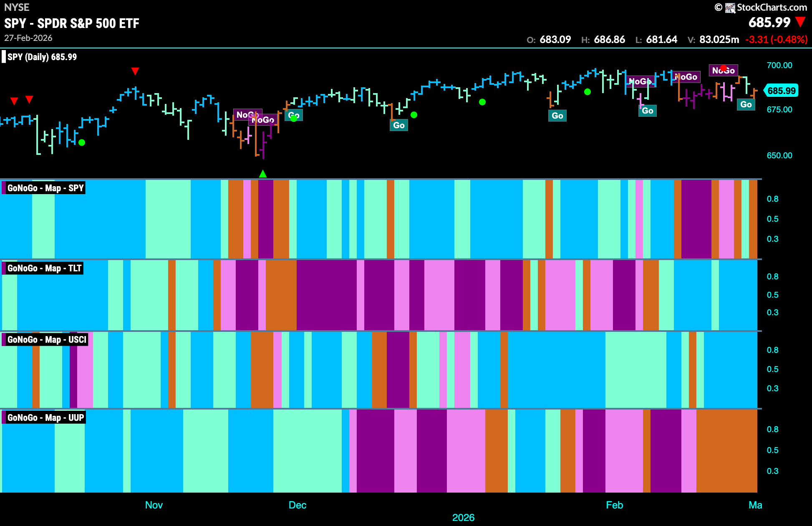Click the open value 683.09
The height and width of the screenshot is (526, 812).
pyautogui.click(x=555, y=40)
